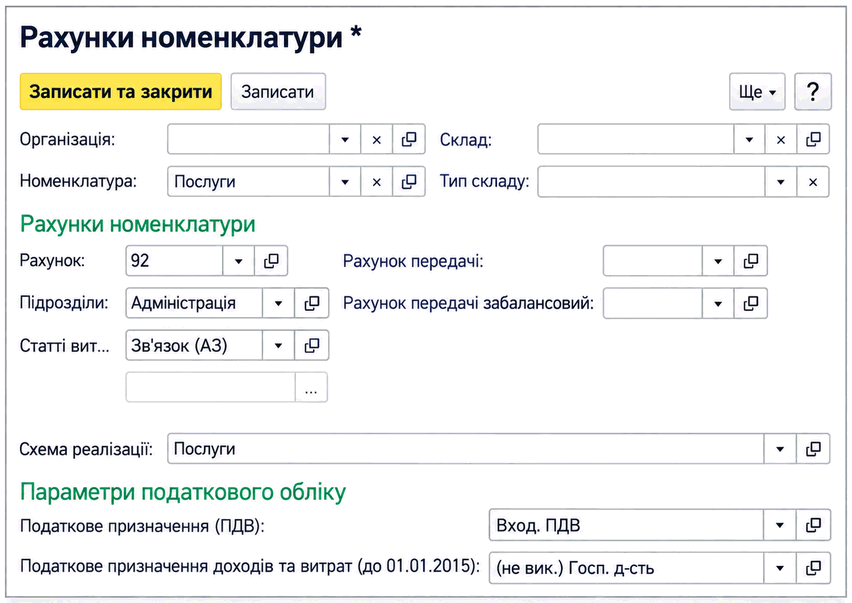This screenshot has width=852, height=603.
Task: Click into the Рахунок передачі input field
Action: pyautogui.click(x=653, y=261)
